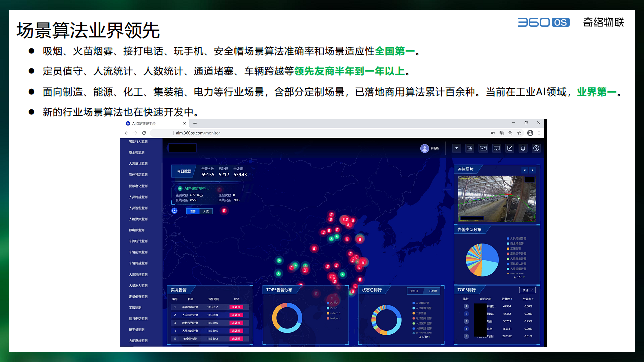The width and height of the screenshot is (644, 362).
Task: Click the edit pencil square icon
Action: [x=510, y=148]
